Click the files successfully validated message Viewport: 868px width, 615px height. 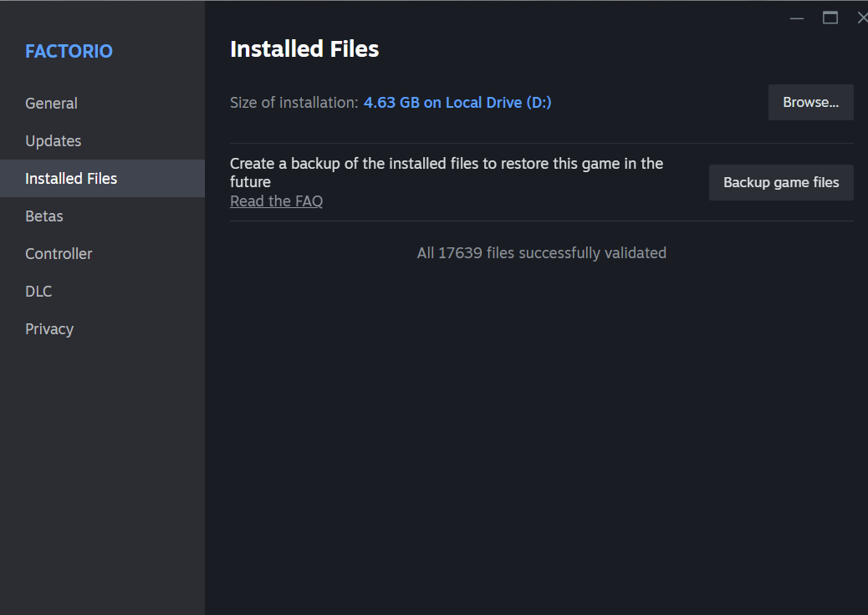click(541, 253)
